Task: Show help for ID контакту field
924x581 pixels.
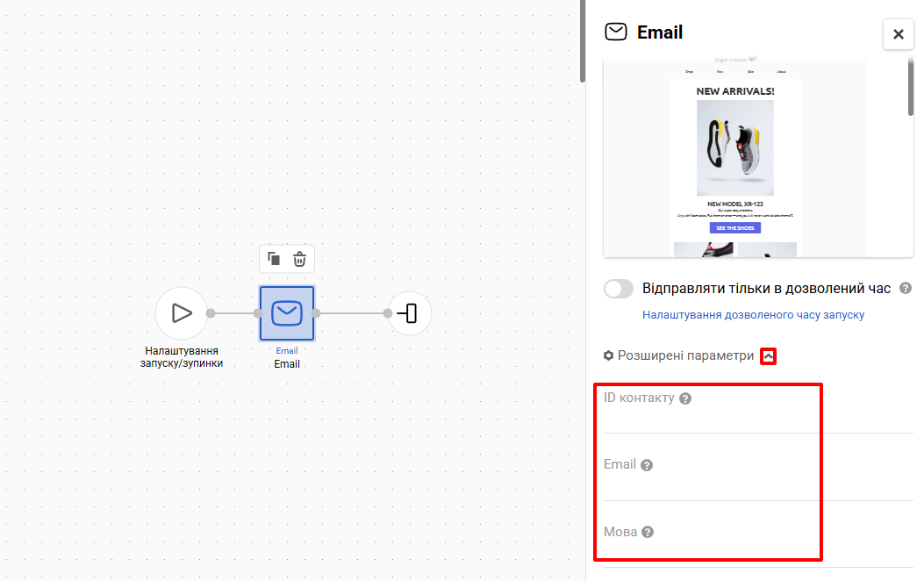Action: click(x=684, y=398)
